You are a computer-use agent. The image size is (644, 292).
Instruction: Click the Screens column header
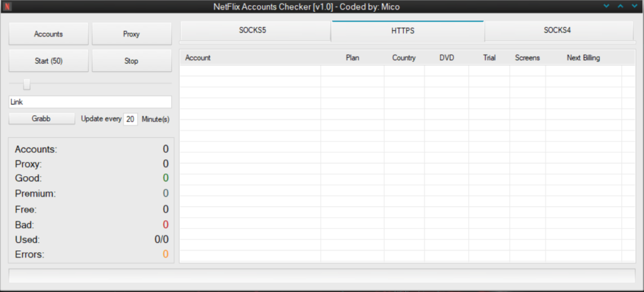528,57
